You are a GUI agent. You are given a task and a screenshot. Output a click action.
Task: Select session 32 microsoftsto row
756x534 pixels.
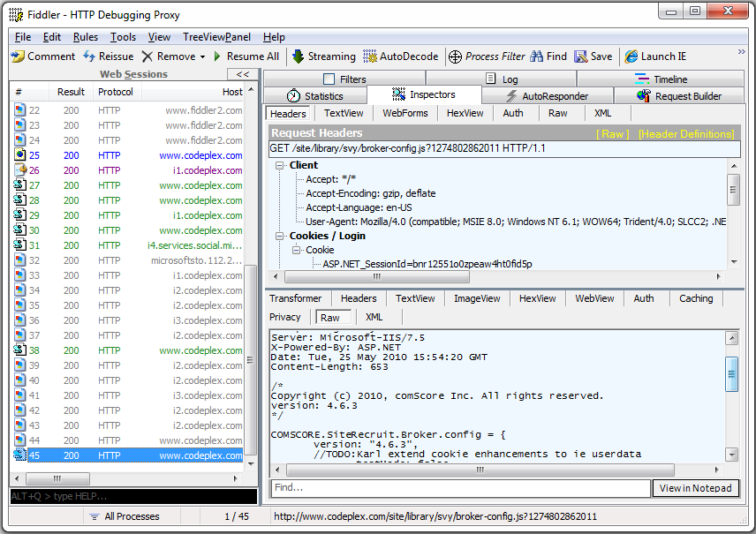(x=129, y=260)
